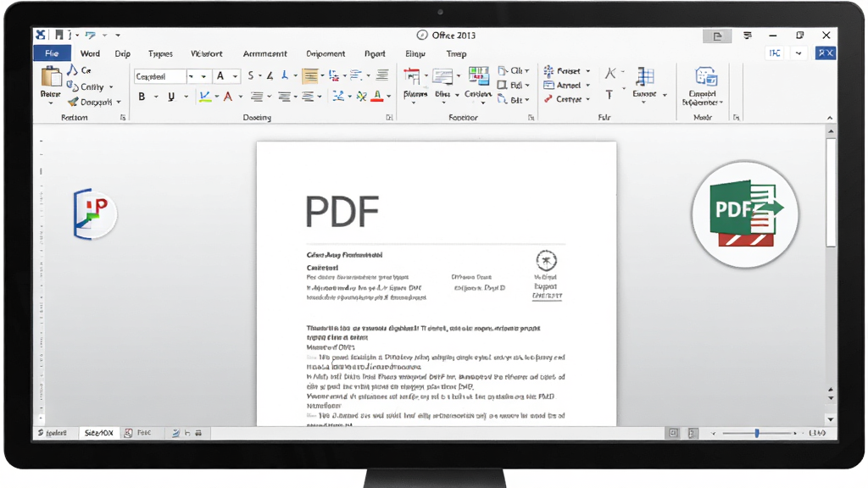Click the blue button at ribbon right end
This screenshot has height=488, width=868.
point(826,53)
